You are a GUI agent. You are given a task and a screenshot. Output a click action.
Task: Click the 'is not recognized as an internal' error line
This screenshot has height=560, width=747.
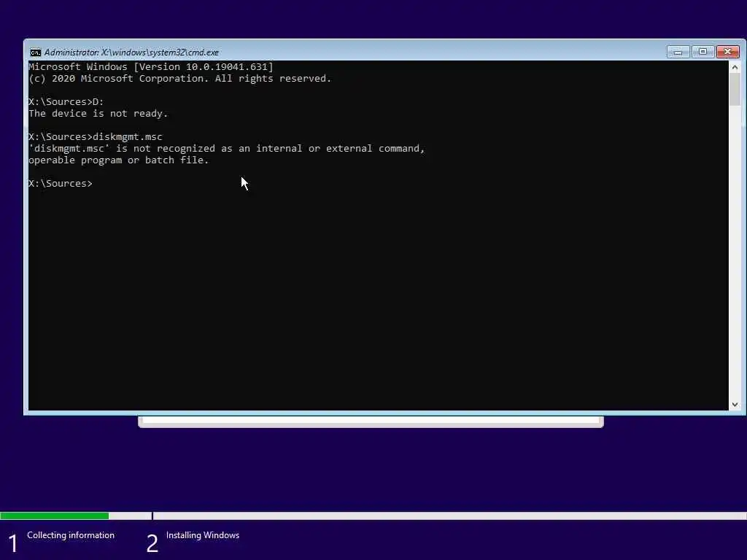click(x=227, y=149)
